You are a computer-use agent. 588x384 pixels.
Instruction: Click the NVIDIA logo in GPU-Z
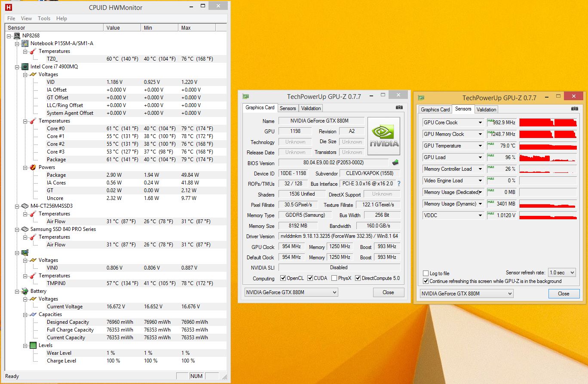coord(384,136)
